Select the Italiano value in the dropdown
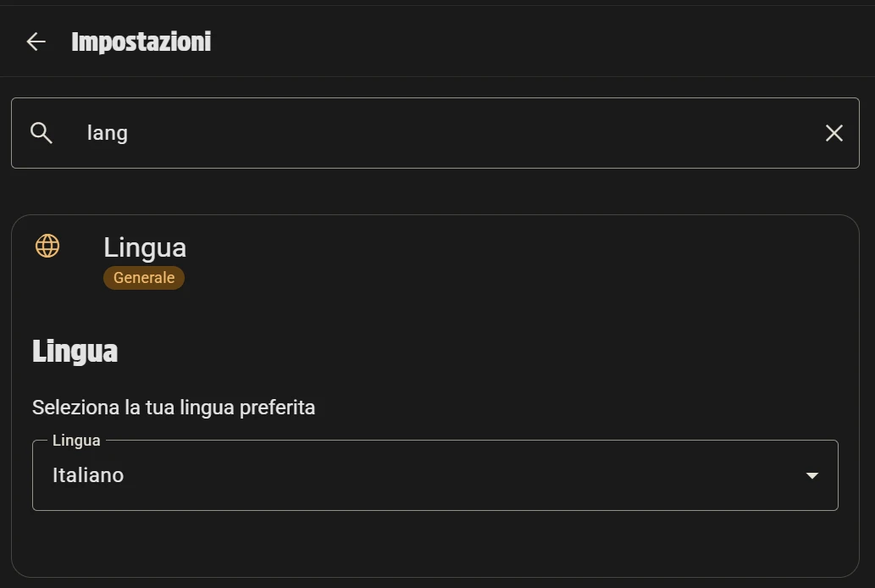 88,475
